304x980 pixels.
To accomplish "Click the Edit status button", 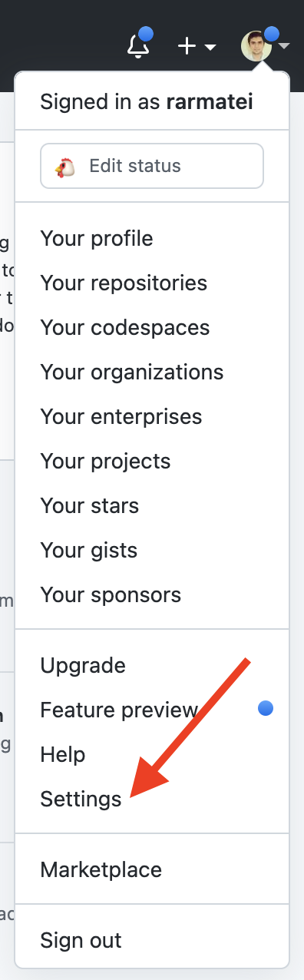I will click(x=152, y=166).
